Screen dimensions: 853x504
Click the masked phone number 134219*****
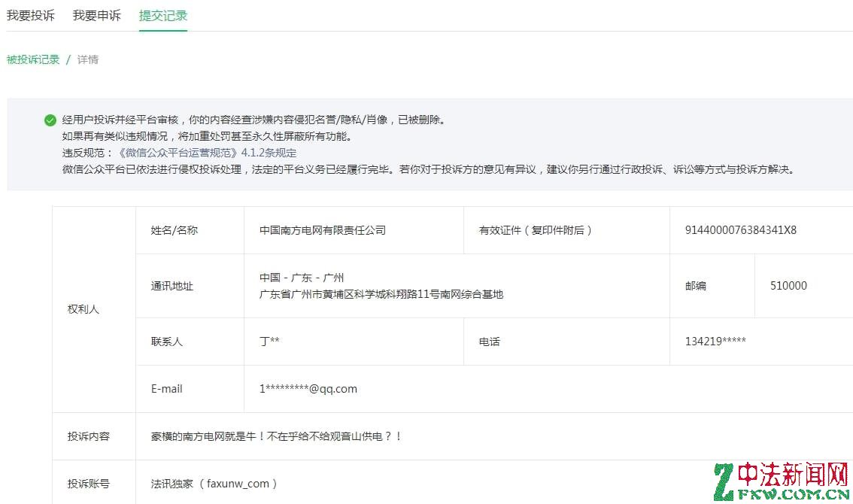[x=715, y=342]
